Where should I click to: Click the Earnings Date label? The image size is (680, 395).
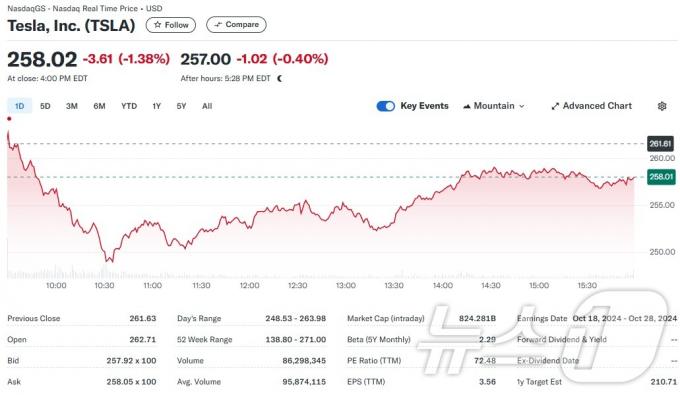[x=542, y=318]
